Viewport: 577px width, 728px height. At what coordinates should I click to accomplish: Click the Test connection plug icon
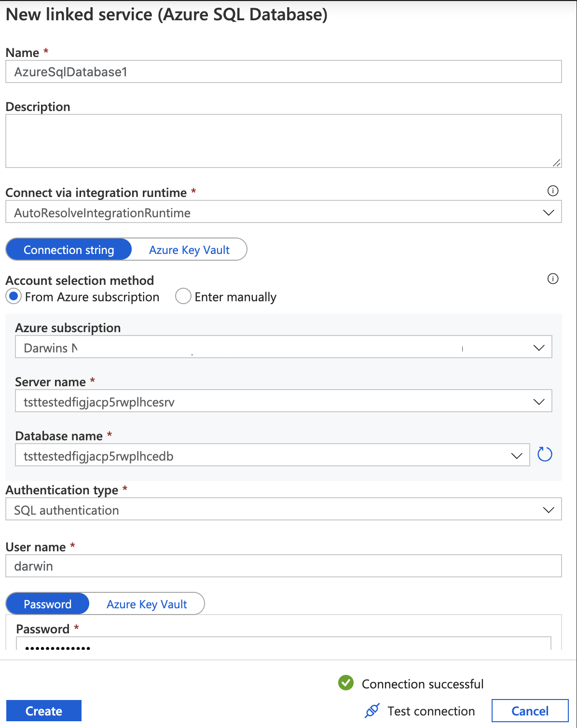[372, 711]
